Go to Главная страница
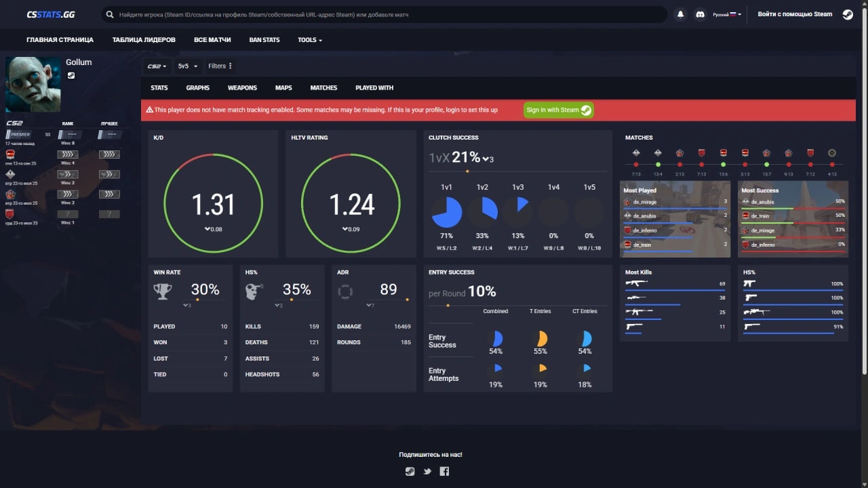Image resolution: width=868 pixels, height=488 pixels. click(x=60, y=40)
